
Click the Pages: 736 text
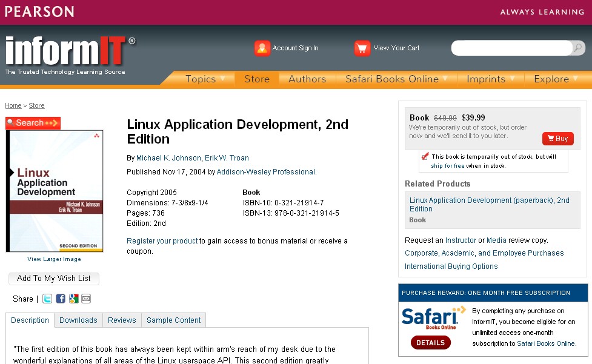tap(145, 213)
